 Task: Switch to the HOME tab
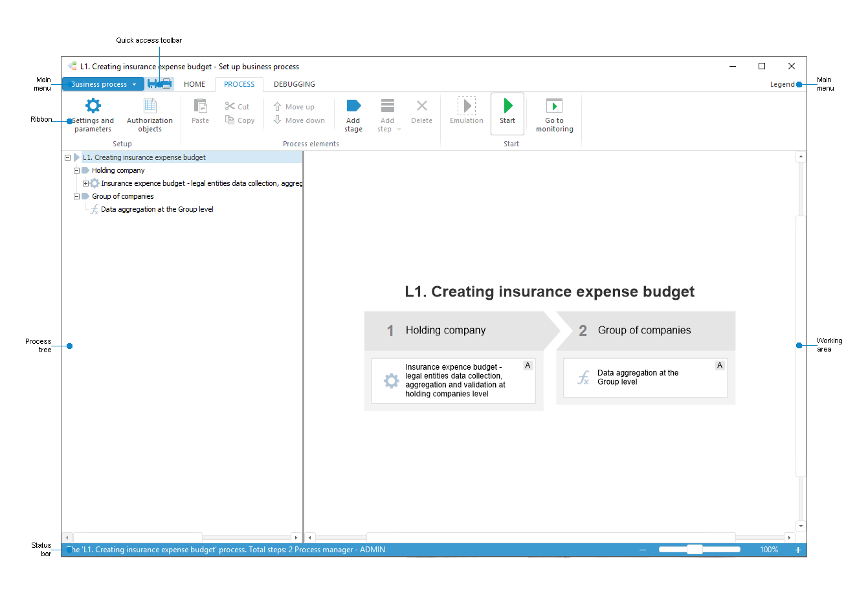(x=194, y=84)
